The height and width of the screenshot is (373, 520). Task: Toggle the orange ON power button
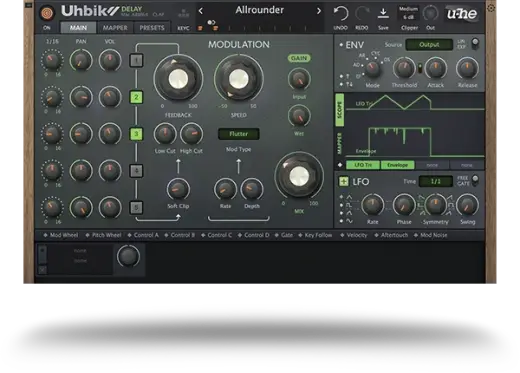(x=47, y=13)
